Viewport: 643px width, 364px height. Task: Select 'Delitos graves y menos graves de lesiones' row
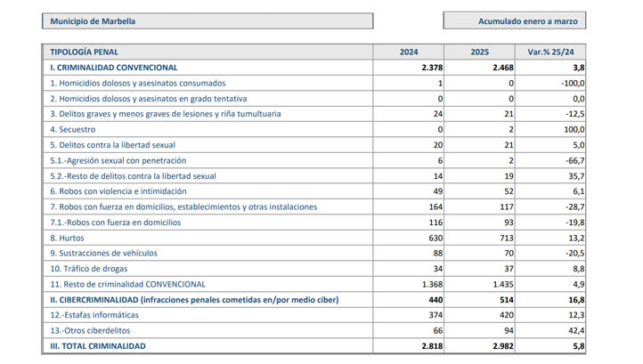click(313, 114)
